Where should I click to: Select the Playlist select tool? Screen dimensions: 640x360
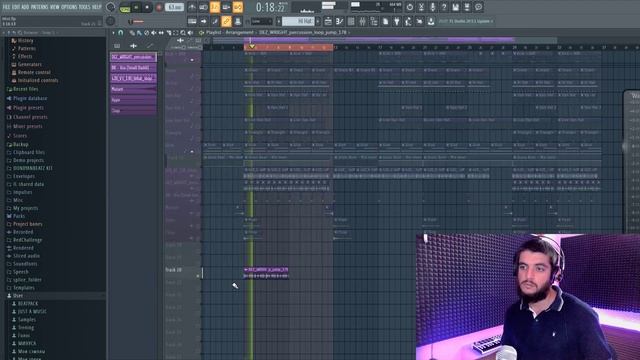pyautogui.click(x=176, y=33)
